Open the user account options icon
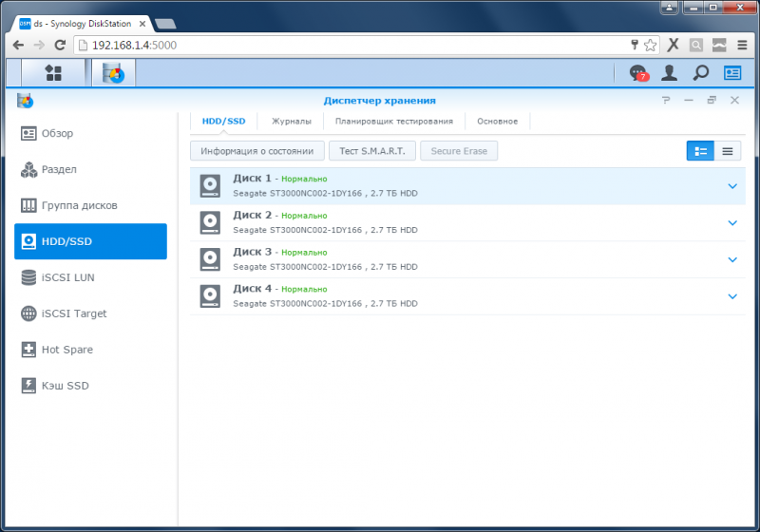 coord(670,73)
